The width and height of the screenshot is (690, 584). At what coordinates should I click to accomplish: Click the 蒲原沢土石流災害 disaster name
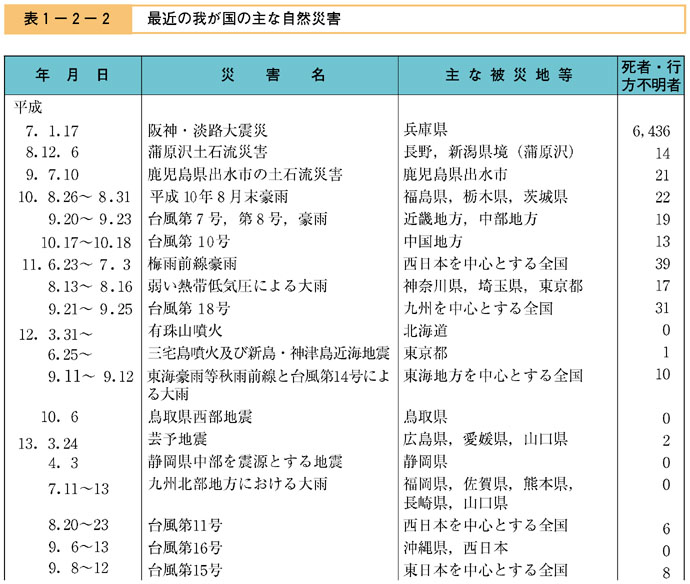(x=208, y=152)
